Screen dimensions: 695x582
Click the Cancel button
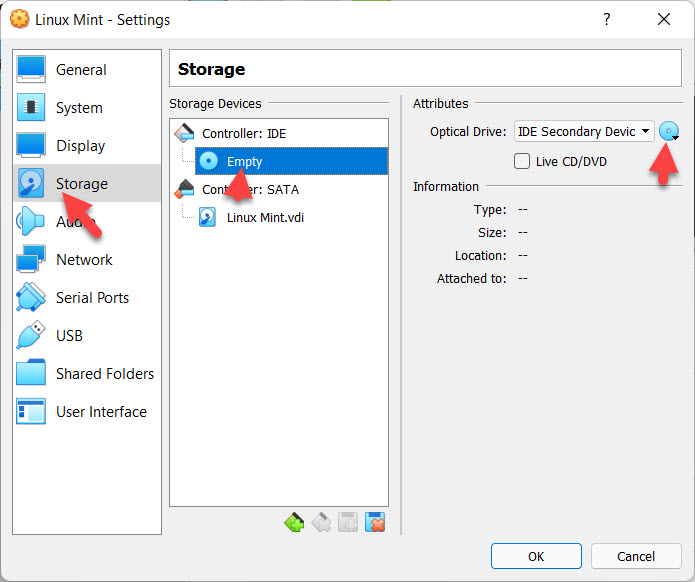click(x=636, y=556)
